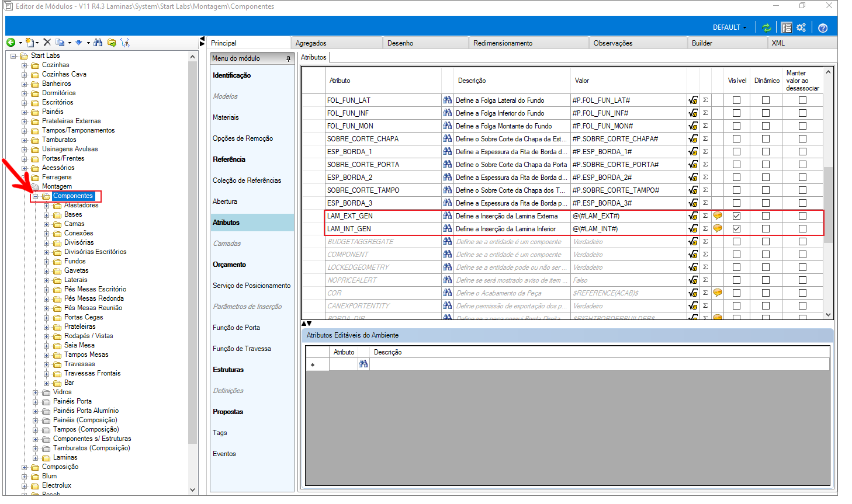Click the formula icon in LAM_EXT_GEN row
Screen dimensions: 852x504
click(693, 216)
